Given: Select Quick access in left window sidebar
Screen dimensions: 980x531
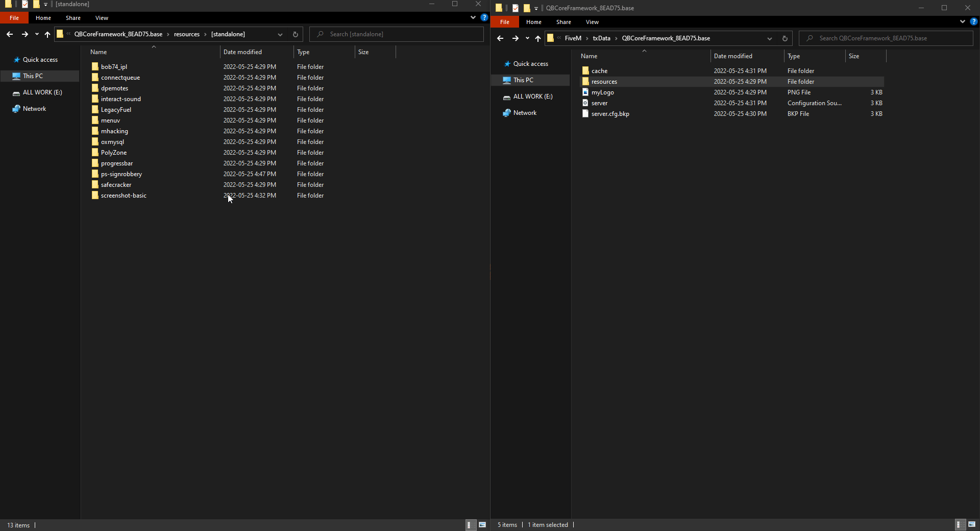Looking at the screenshot, I should point(40,60).
